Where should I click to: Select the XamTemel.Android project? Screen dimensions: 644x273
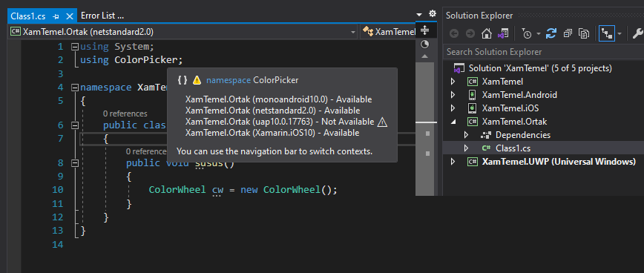click(x=519, y=95)
